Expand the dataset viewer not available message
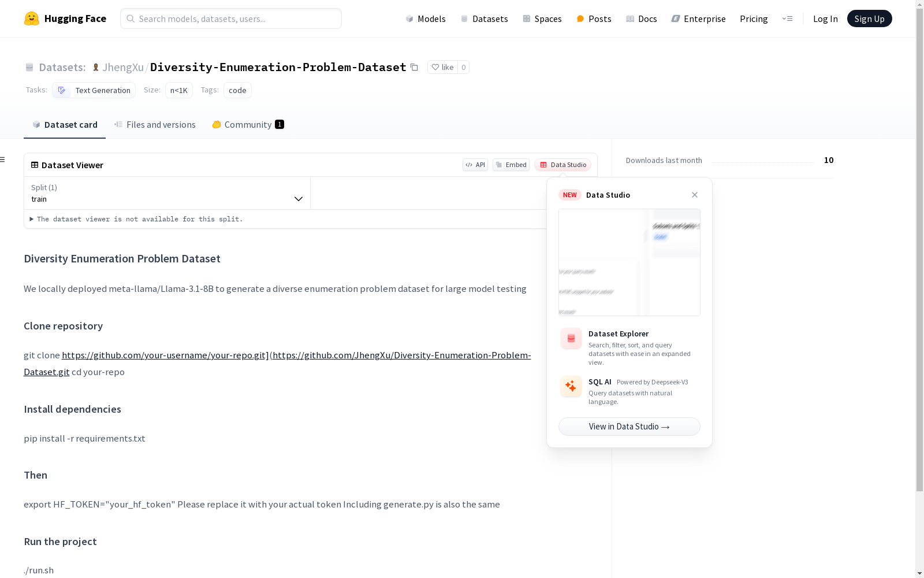 [x=136, y=219]
